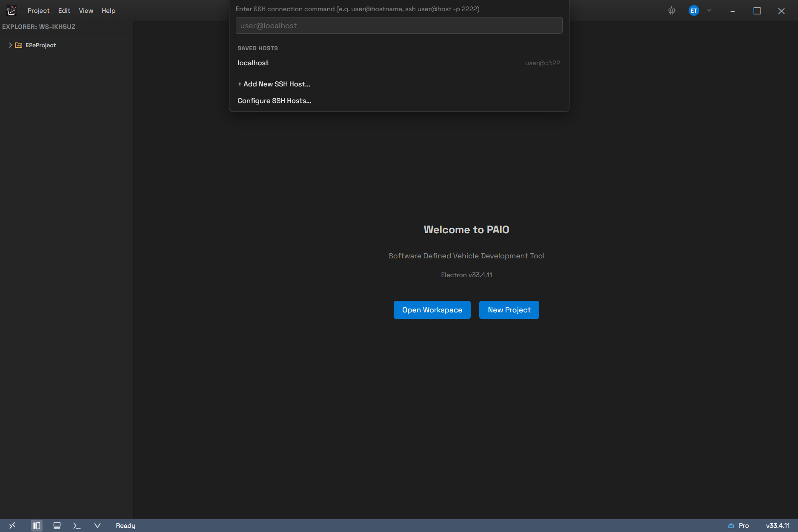Click the remote connection icon in status bar
Image resolution: width=798 pixels, height=532 pixels.
point(12,526)
